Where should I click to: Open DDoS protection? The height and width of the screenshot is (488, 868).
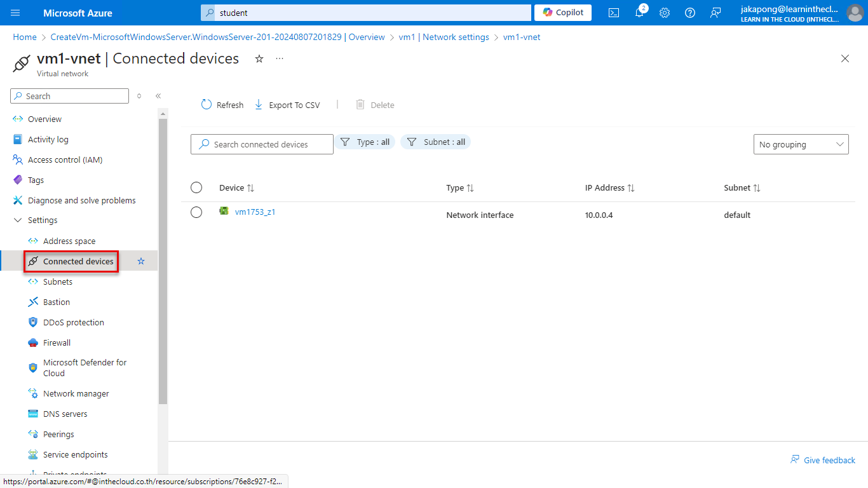click(x=74, y=322)
